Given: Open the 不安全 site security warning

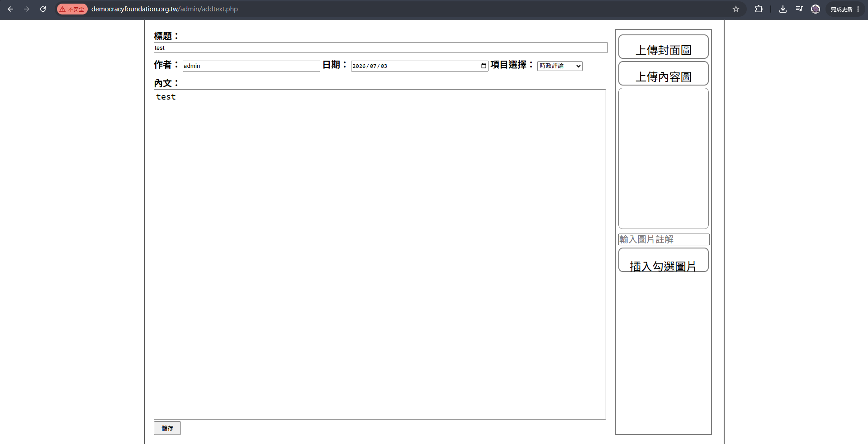Looking at the screenshot, I should coord(72,9).
